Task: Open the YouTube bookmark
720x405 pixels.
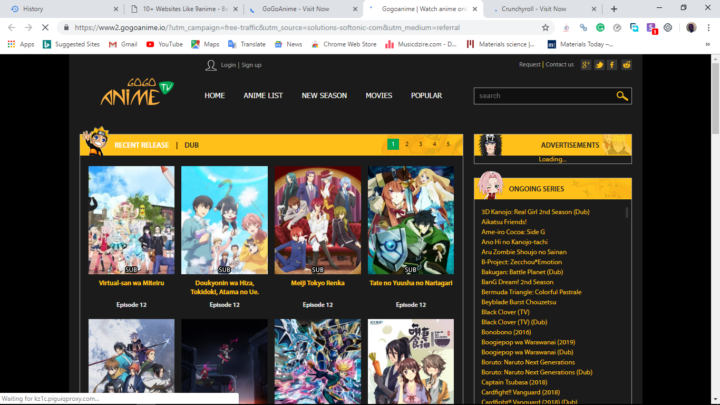Action: [x=164, y=44]
